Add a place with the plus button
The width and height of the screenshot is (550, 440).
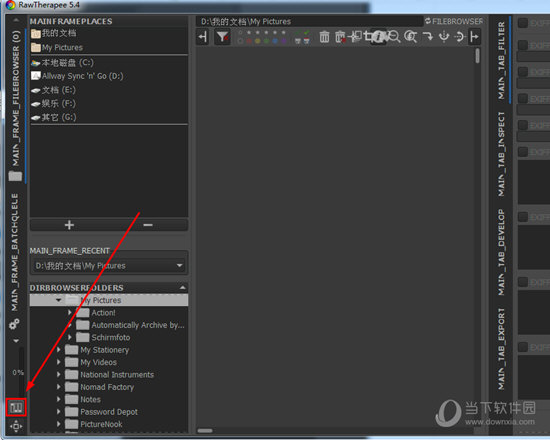click(69, 225)
